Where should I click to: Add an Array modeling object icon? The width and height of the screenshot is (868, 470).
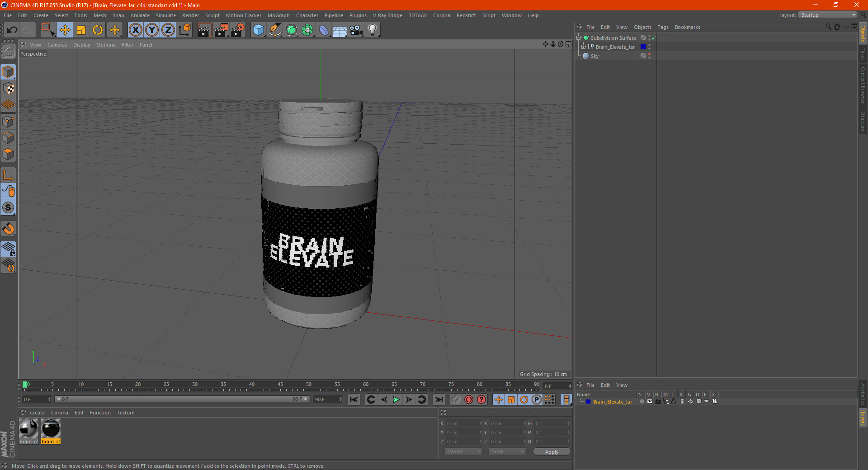point(307,30)
